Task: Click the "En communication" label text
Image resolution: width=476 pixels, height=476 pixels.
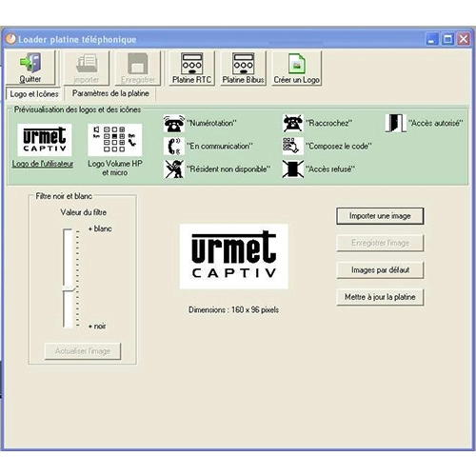Action: tap(220, 147)
